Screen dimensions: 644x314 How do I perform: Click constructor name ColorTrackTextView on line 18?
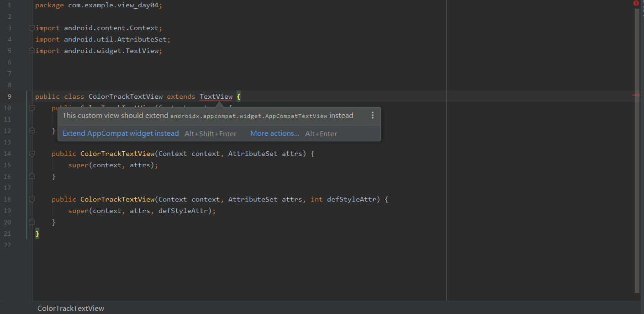(117, 199)
